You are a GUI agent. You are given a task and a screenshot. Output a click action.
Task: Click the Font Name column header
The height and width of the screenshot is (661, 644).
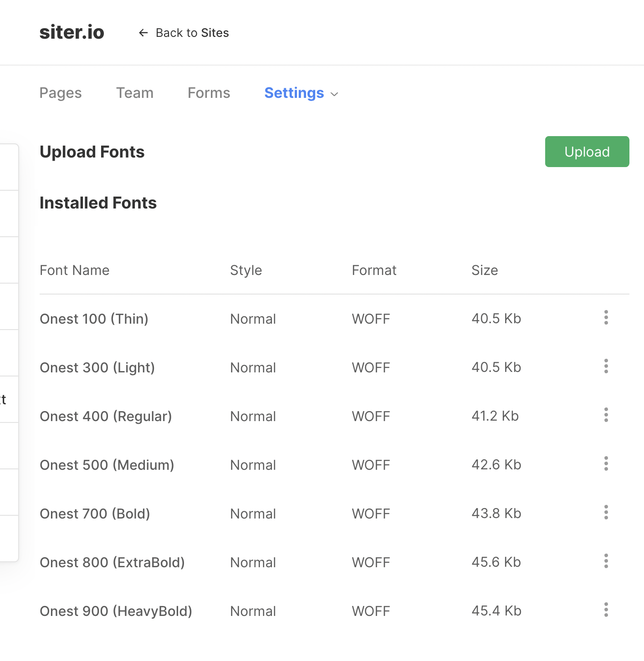pos(75,270)
